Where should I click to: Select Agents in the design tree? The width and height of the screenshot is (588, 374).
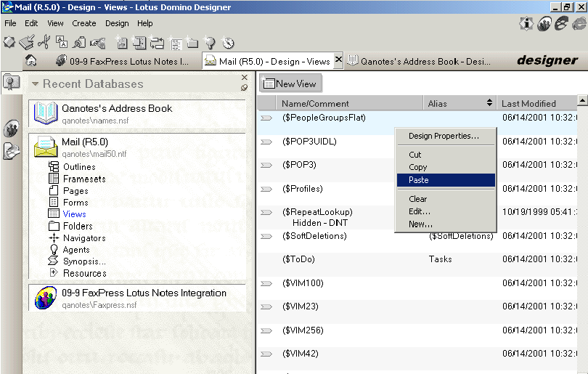[x=76, y=250]
